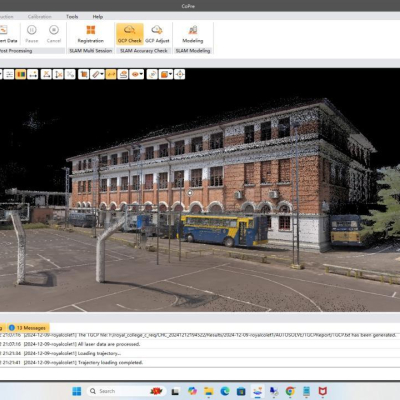
Task: Click the grayed clear-selection scissors icon
Action: [x=70, y=74]
